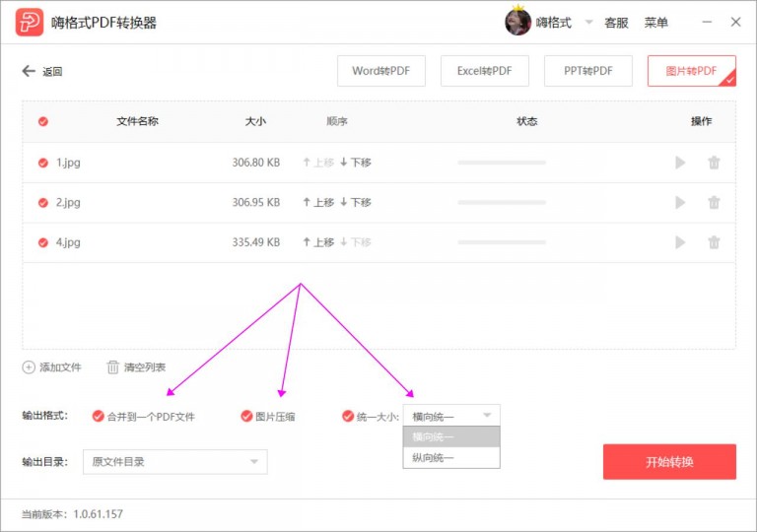The width and height of the screenshot is (757, 532).
Task: Delete 4.jpg using trash icon
Action: pos(714,242)
